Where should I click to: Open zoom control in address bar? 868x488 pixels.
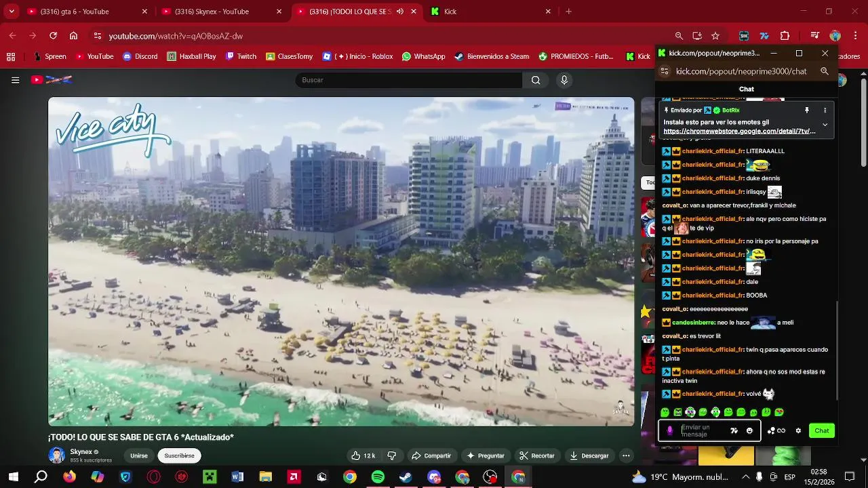coord(679,36)
